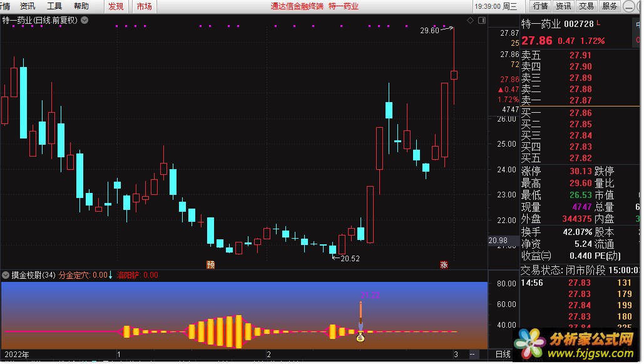Click the 卖四 price 27.90
The image size is (644, 364).
pyautogui.click(x=580, y=66)
